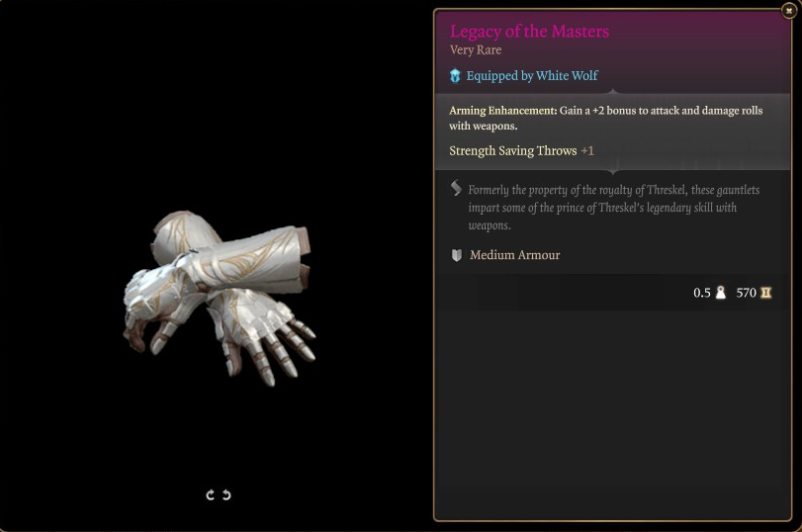Click the Arming Enhancement passive description
The height and width of the screenshot is (532, 802).
[605, 118]
